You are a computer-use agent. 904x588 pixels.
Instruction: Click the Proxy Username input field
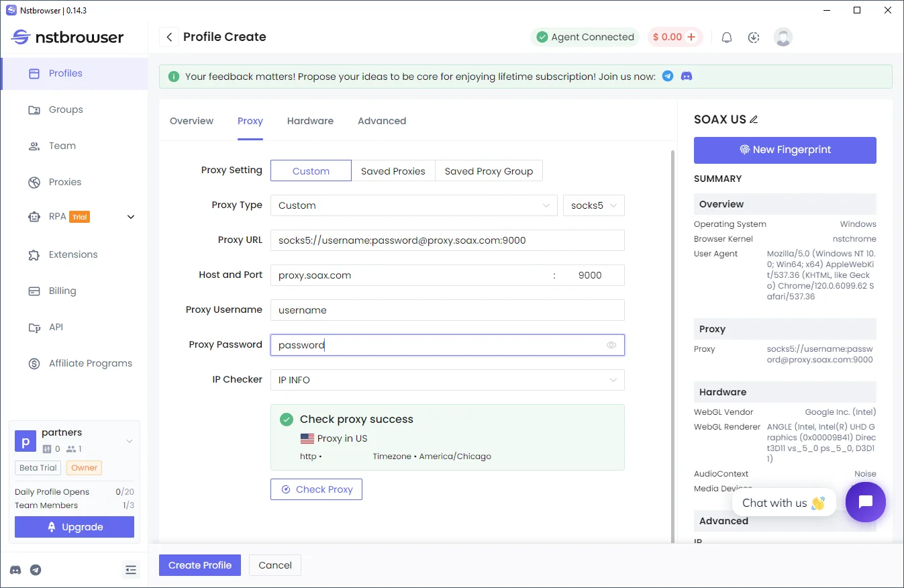pyautogui.click(x=447, y=310)
